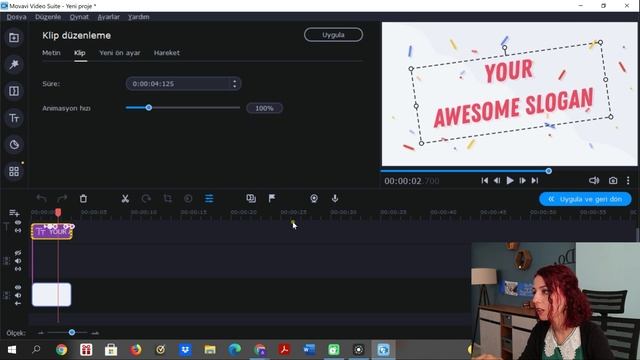Click the Animasyon hızı slider handle

point(149,108)
